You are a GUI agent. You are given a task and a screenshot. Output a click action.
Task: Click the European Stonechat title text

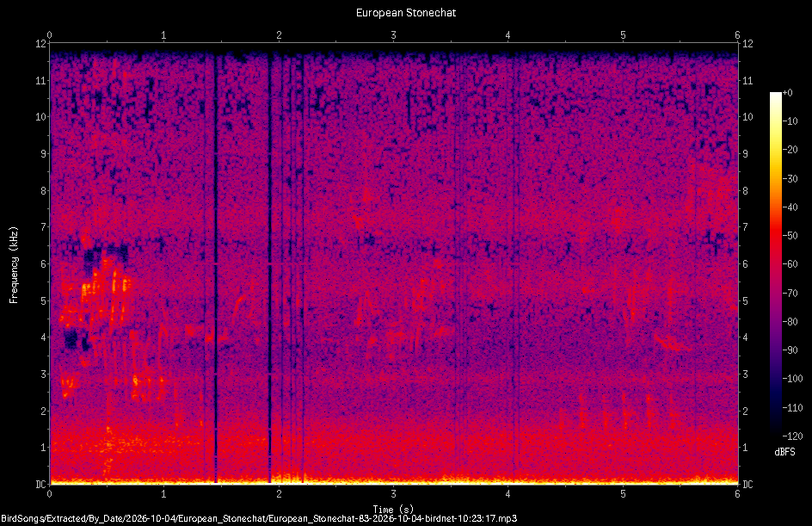406,13
